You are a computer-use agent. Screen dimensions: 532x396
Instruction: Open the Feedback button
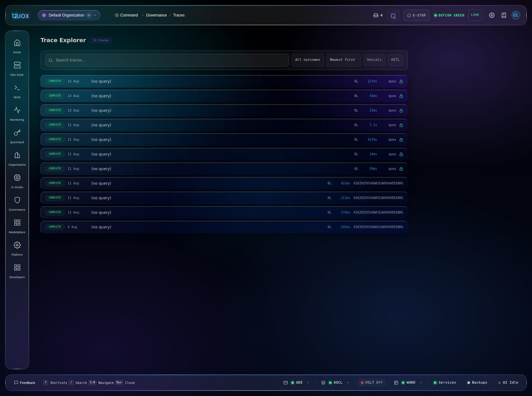pos(25,383)
